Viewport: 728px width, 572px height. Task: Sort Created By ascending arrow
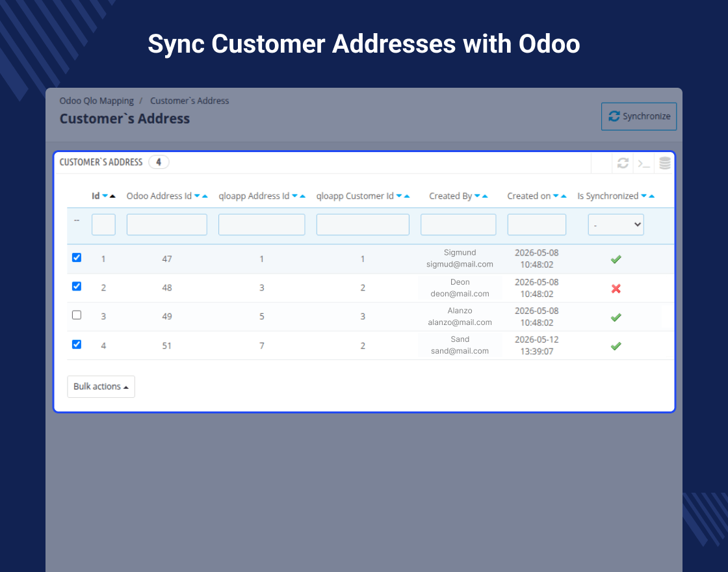tap(485, 196)
